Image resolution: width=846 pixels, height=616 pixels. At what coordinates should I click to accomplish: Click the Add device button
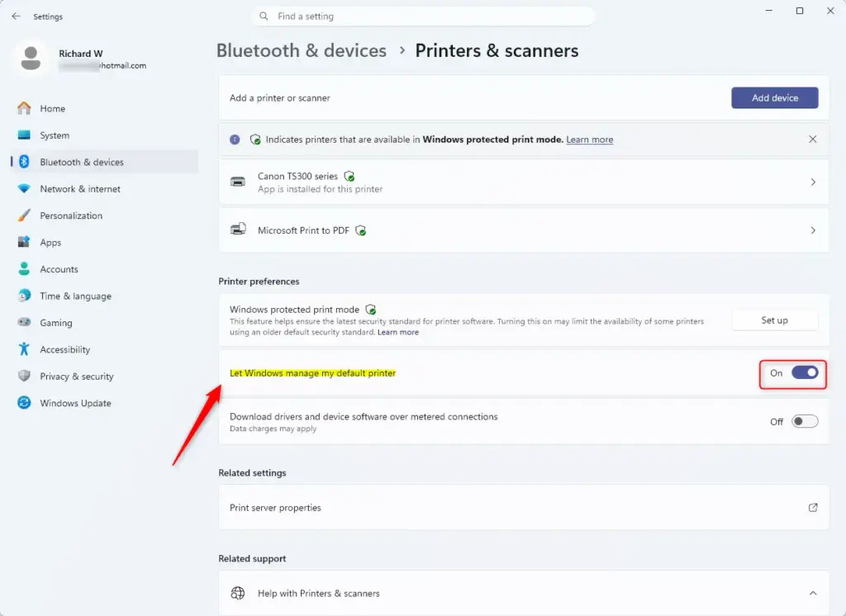[775, 97]
